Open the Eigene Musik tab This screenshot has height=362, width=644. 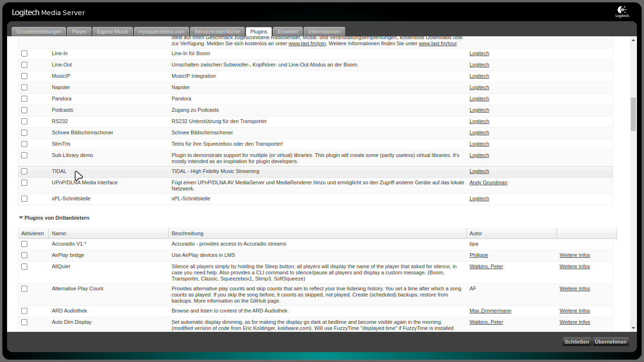pos(112,32)
